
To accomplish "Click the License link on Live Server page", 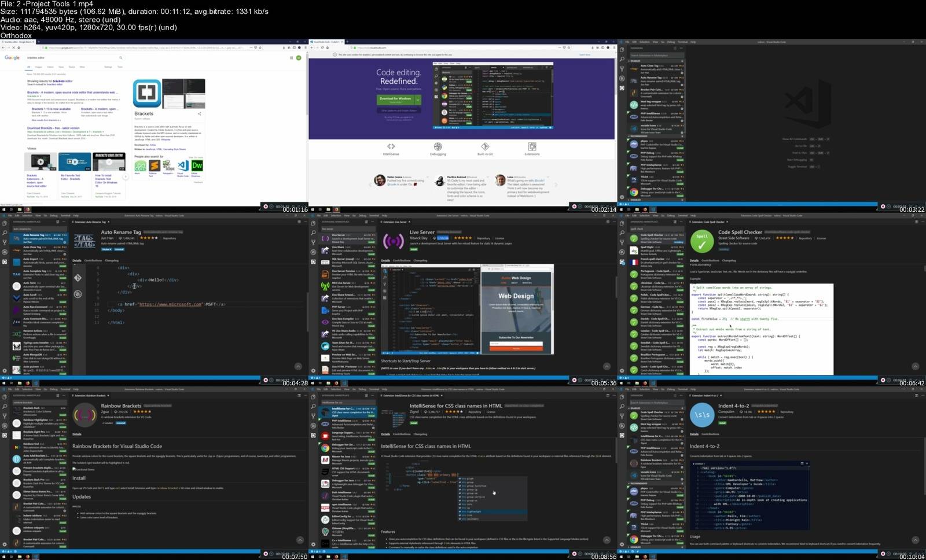I will click(x=499, y=238).
